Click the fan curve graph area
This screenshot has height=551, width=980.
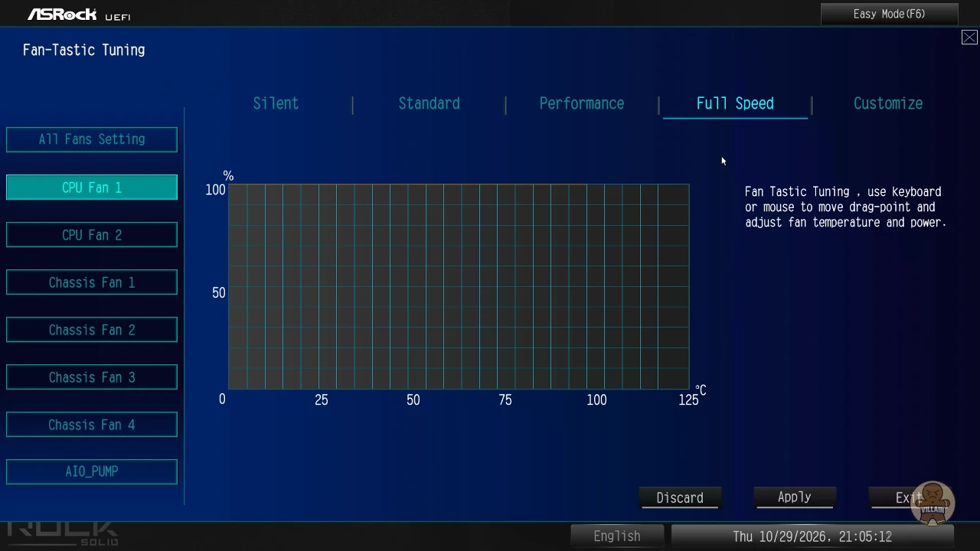459,286
